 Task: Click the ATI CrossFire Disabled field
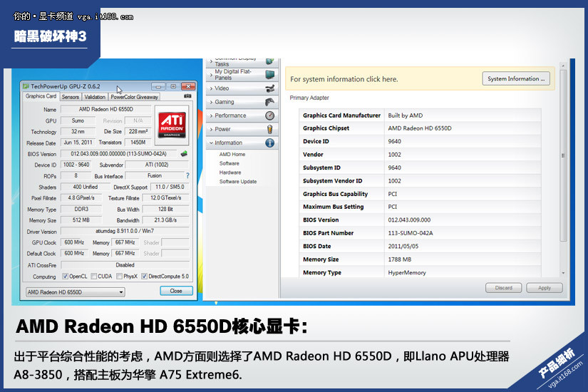coord(125,265)
